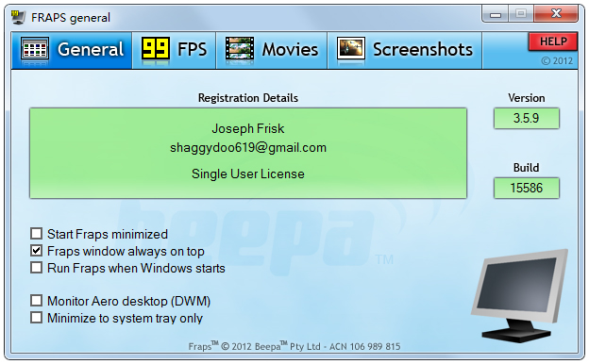Close the FRAPS window
Screen dimensions: 589x364
click(556, 14)
